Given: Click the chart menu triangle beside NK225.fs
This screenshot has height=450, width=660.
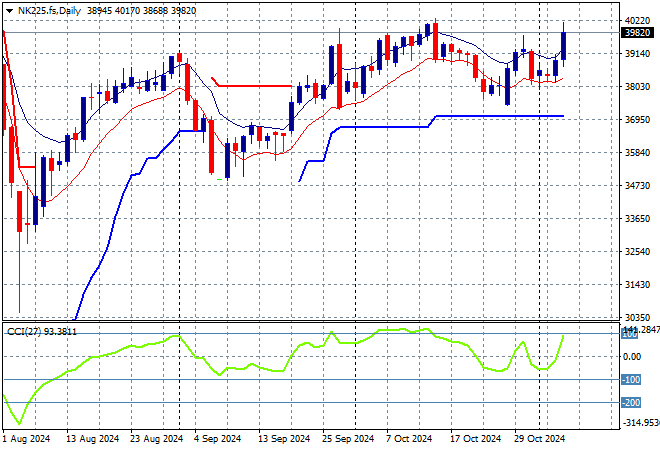Looking at the screenshot, I should (9, 11).
